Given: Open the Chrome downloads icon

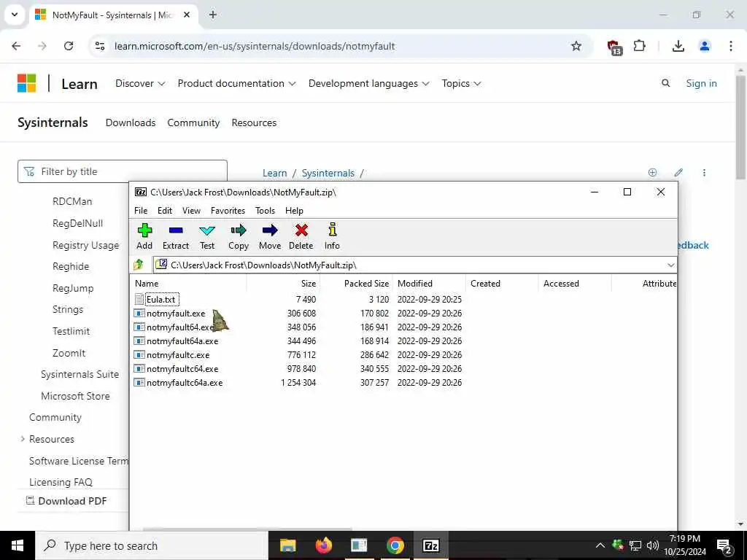Looking at the screenshot, I should pyautogui.click(x=678, y=46).
